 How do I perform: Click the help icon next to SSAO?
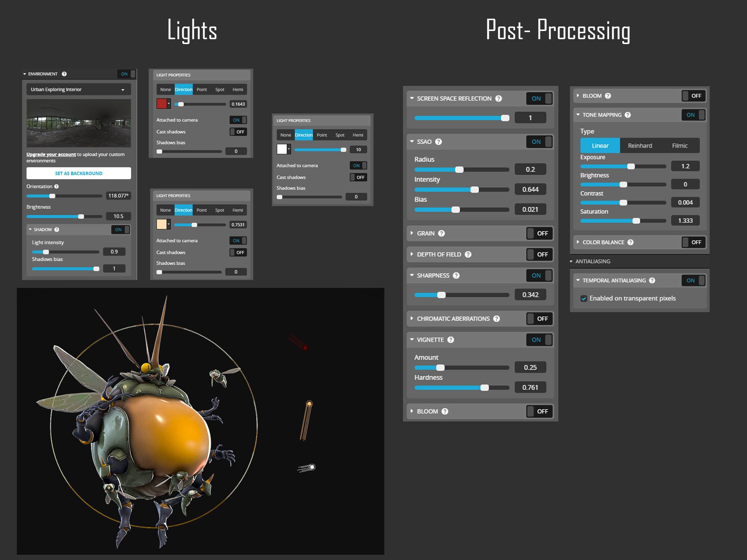pyautogui.click(x=438, y=142)
